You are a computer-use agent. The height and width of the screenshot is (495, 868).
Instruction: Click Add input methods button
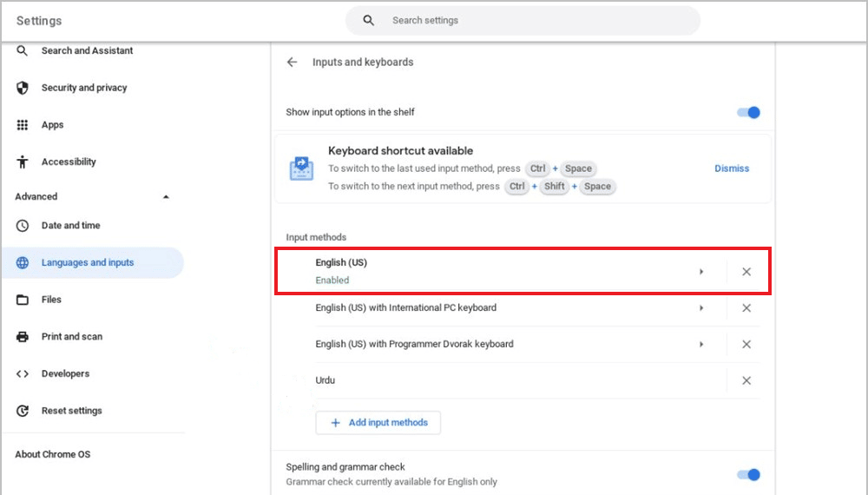click(378, 422)
